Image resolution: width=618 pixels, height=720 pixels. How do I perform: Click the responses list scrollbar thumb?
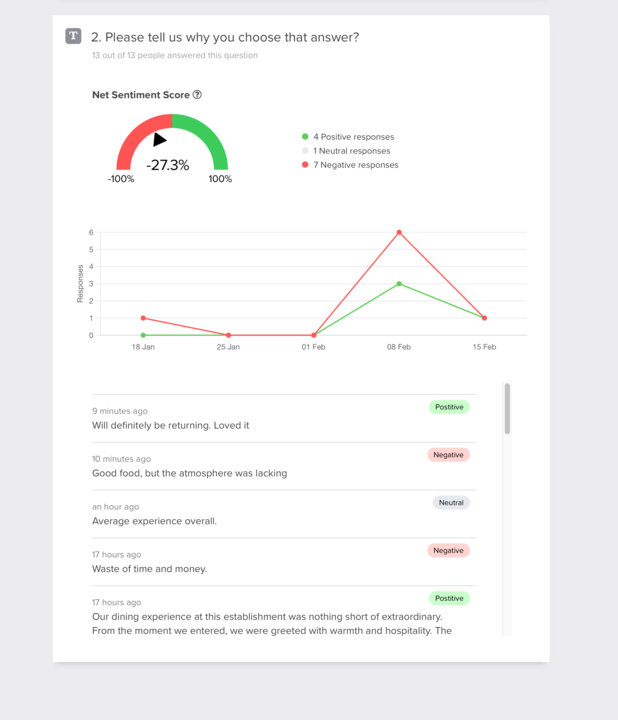pyautogui.click(x=507, y=408)
